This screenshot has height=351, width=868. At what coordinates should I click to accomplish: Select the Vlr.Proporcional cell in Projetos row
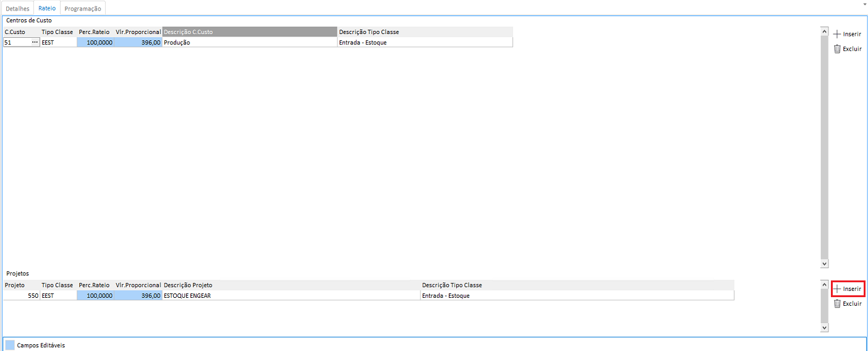(x=138, y=296)
